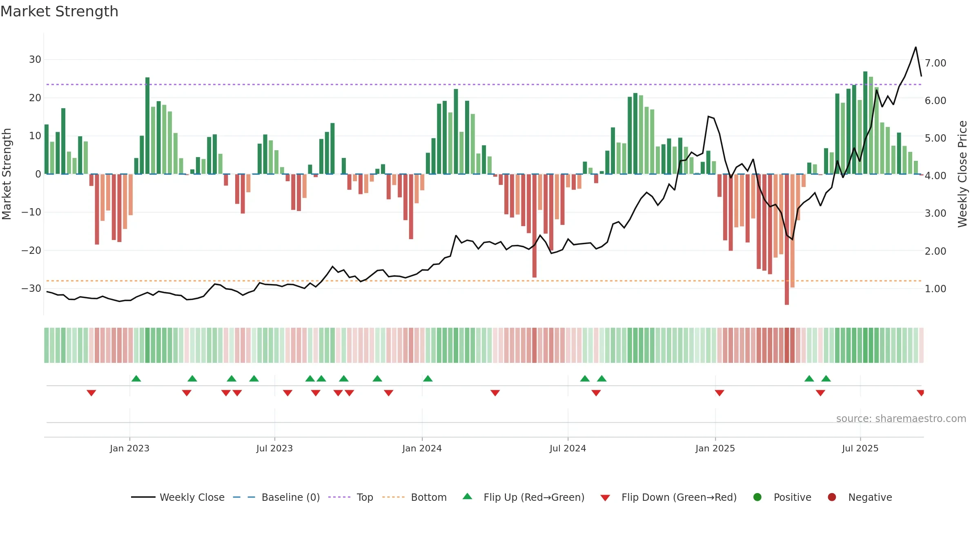Click the green Positive legend dot
Viewport: 980px width, 551px height.
[x=757, y=497]
